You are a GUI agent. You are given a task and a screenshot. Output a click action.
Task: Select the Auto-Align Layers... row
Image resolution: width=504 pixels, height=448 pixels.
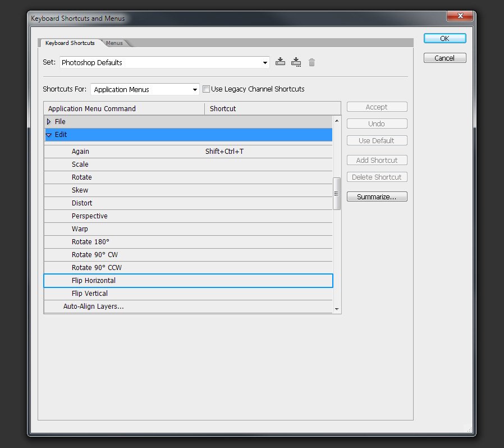click(x=188, y=306)
